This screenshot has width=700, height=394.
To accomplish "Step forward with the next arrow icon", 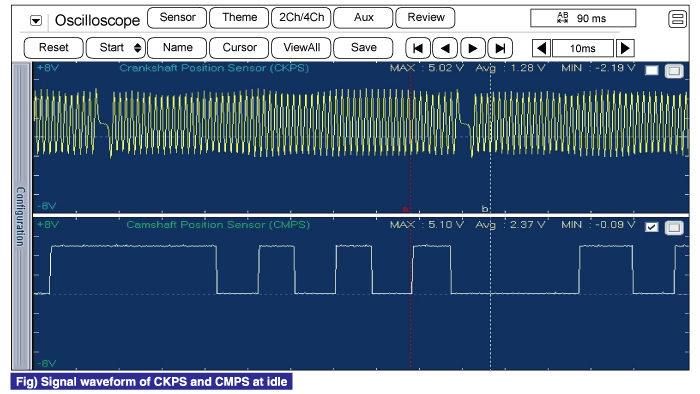I will tap(473, 48).
